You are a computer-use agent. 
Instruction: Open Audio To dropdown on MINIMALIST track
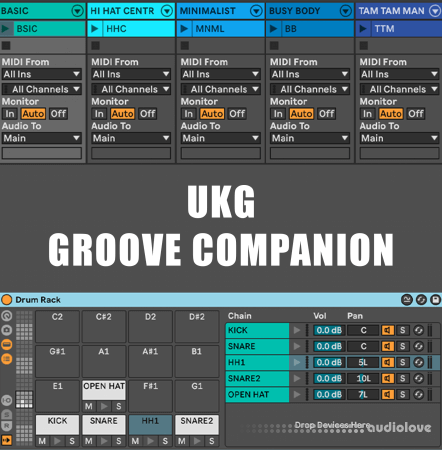[x=220, y=138]
